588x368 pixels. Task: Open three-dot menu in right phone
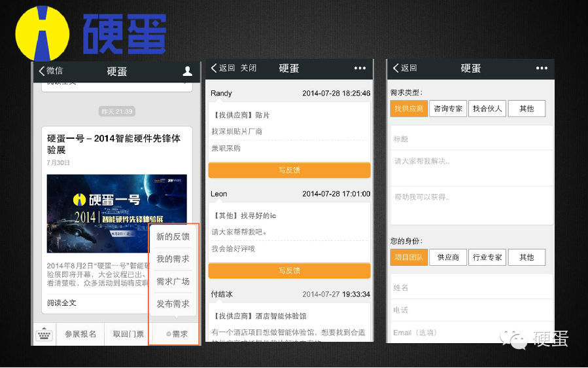[542, 68]
